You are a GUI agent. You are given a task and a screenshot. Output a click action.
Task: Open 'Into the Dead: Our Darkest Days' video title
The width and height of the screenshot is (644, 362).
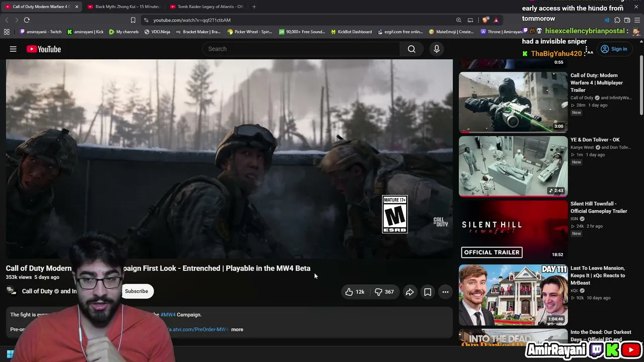pyautogui.click(x=601, y=335)
